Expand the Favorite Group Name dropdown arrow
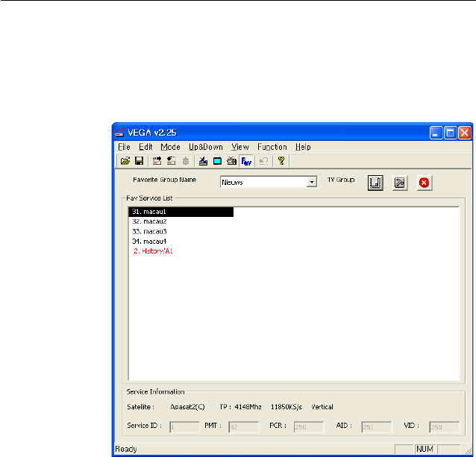The height and width of the screenshot is (457, 476). point(311,182)
